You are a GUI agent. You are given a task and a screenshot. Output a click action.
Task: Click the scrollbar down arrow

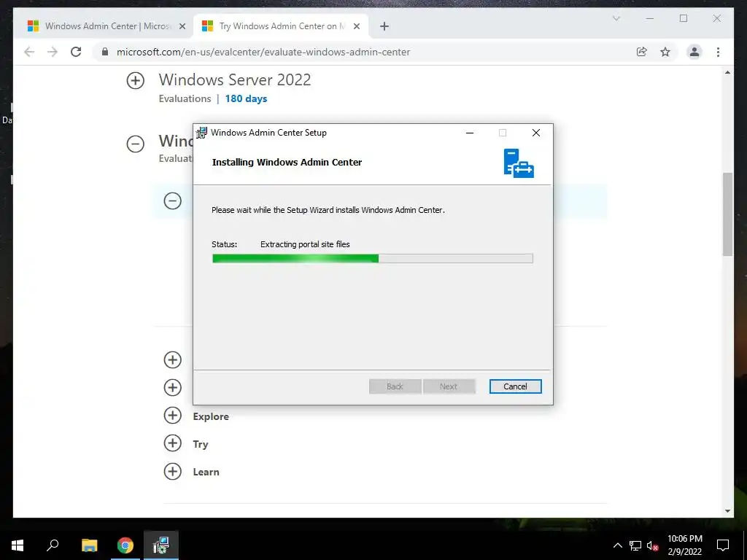pos(727,511)
